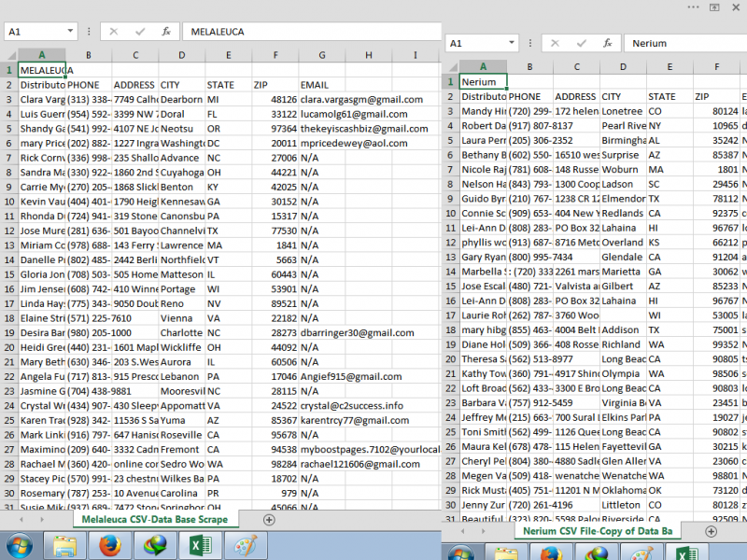Select Fremont city cell in Melaleuca sheet
The width and height of the screenshot is (747, 560).
pyautogui.click(x=181, y=450)
